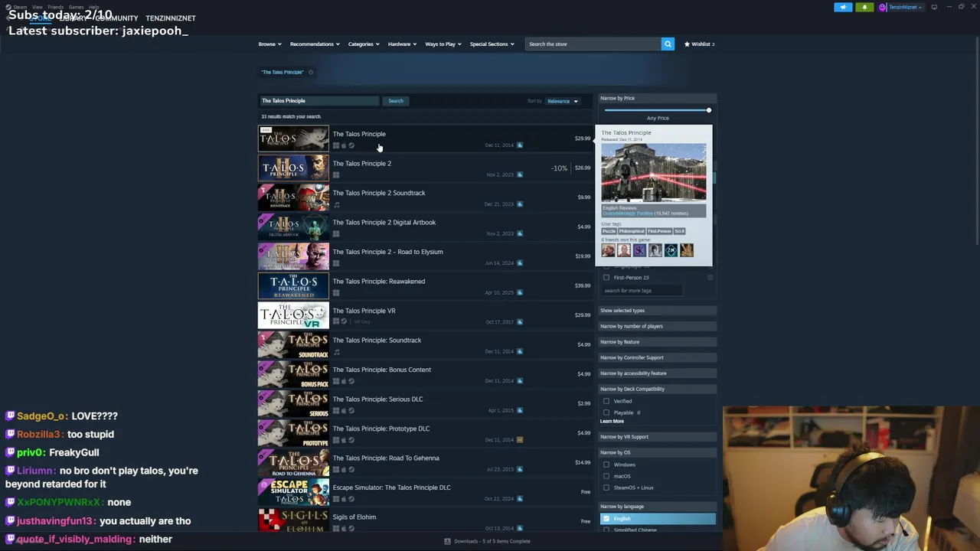
Task: Click the magnifier search store button
Action: coord(668,44)
